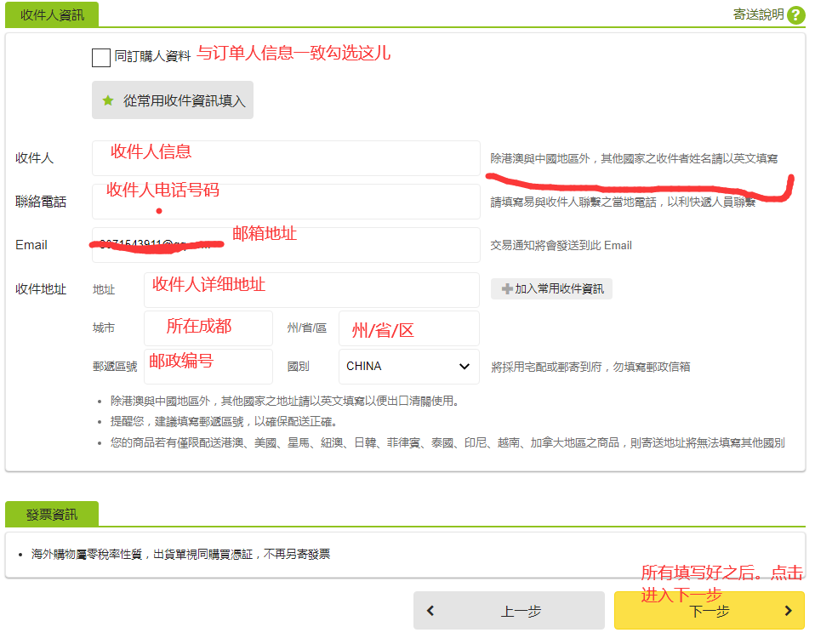The width and height of the screenshot is (815, 644).
Task: Click the green star icon on the fill button
Action: [x=107, y=100]
